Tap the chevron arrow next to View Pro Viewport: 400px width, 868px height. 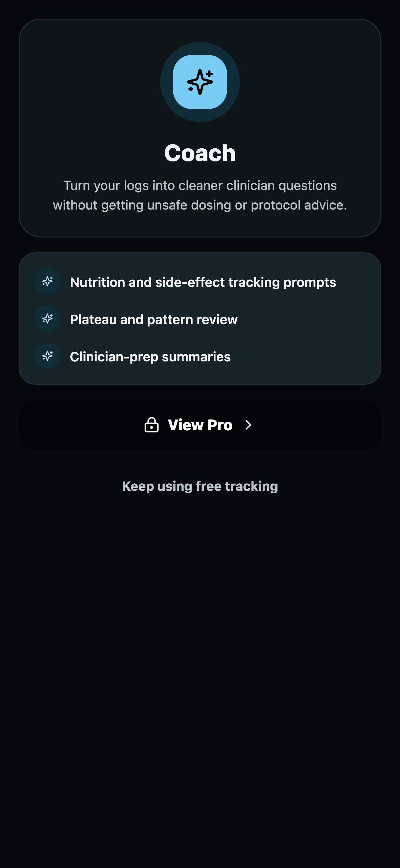248,425
